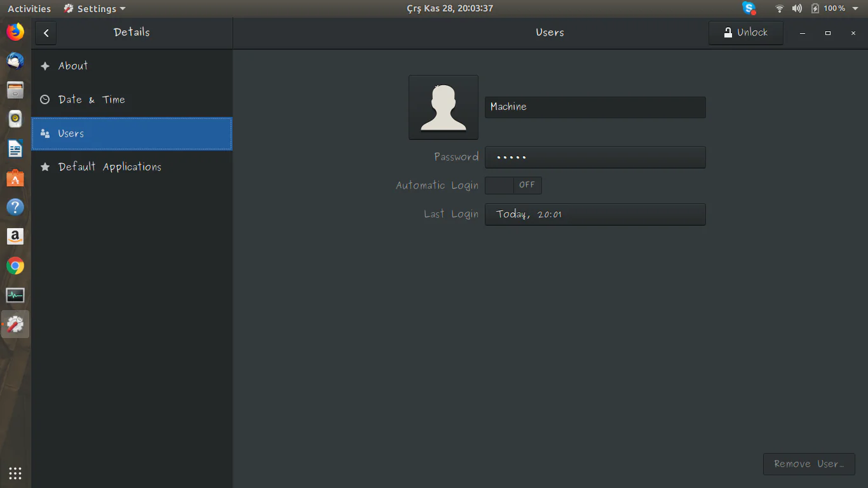
Task: Maximize the Settings window
Action: pos(828,33)
